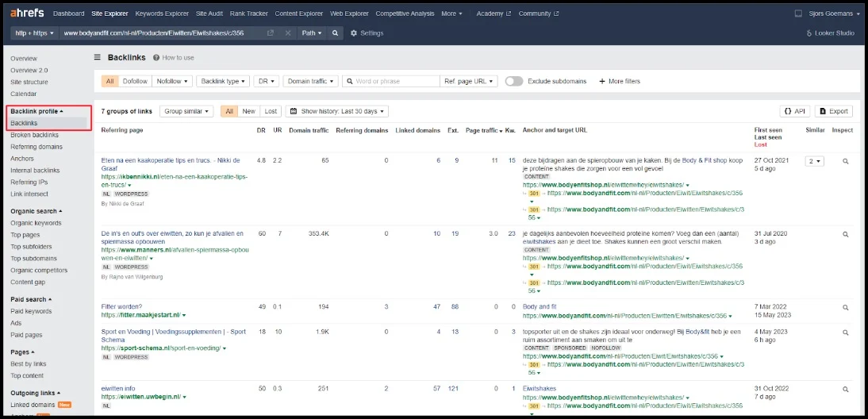
Task: Select the All link-type filter
Action: (x=109, y=82)
